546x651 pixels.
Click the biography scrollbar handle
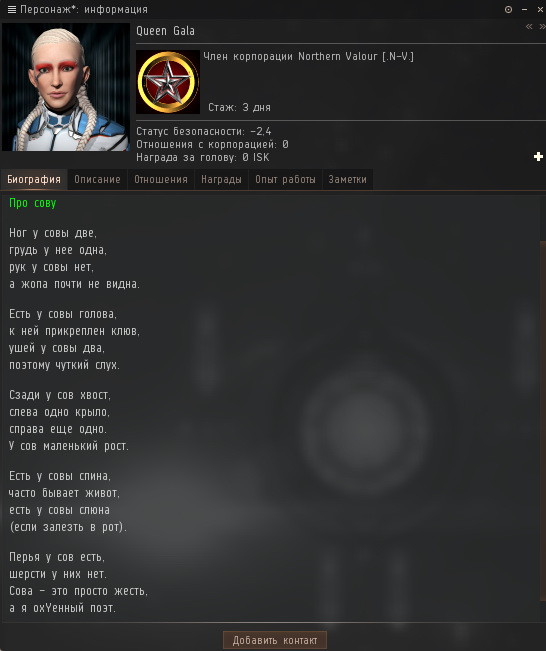pyautogui.click(x=543, y=421)
